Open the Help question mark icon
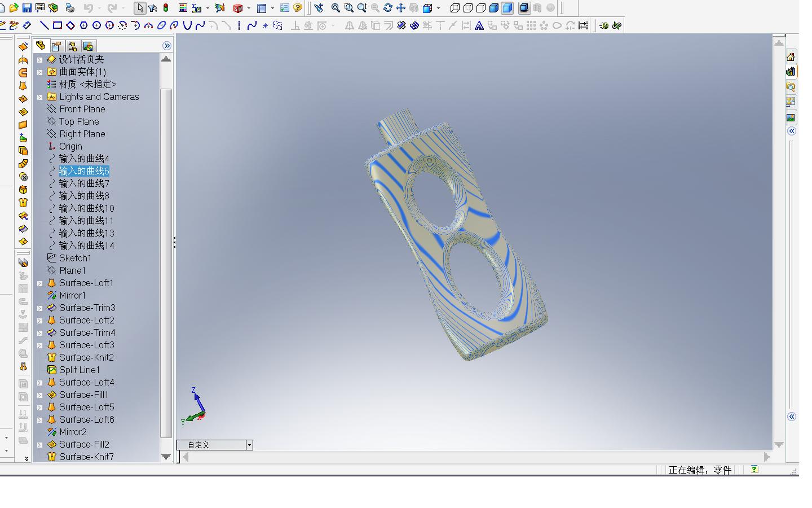Image resolution: width=812 pixels, height=508 pixels. pyautogui.click(x=298, y=8)
